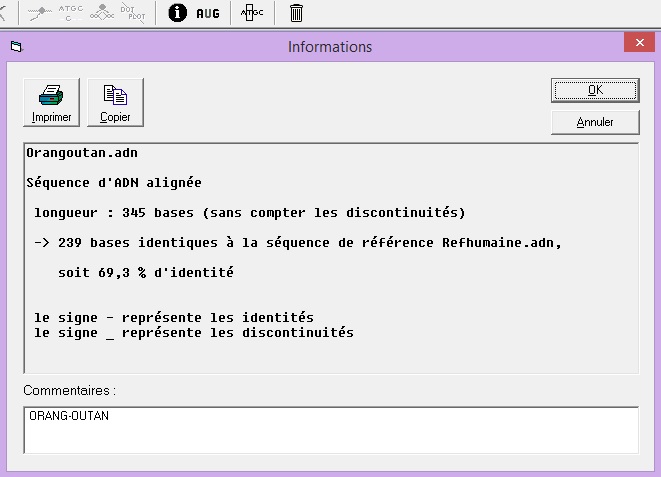Click the enzyme cut toolbar icon
This screenshot has height=477, width=661.
click(x=38, y=13)
